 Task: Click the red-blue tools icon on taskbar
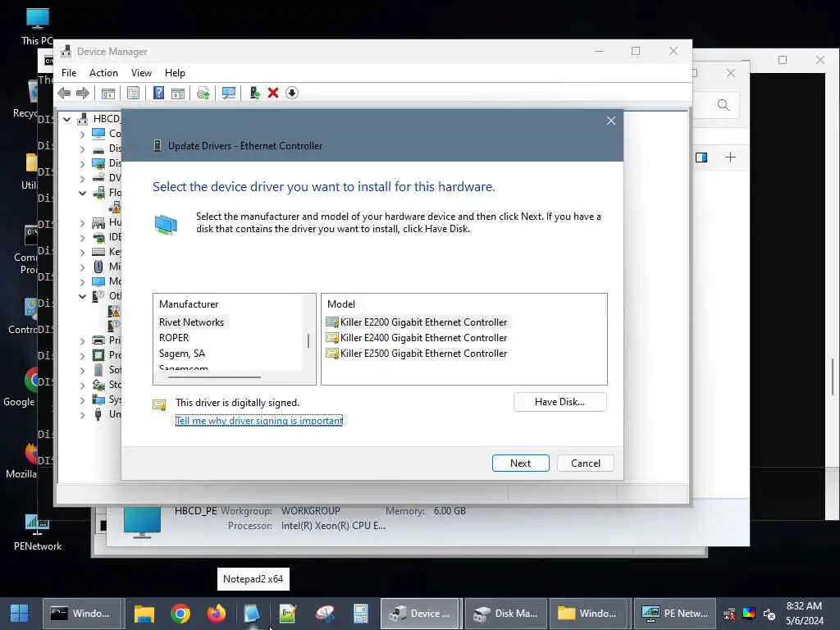pyautogui.click(x=325, y=614)
